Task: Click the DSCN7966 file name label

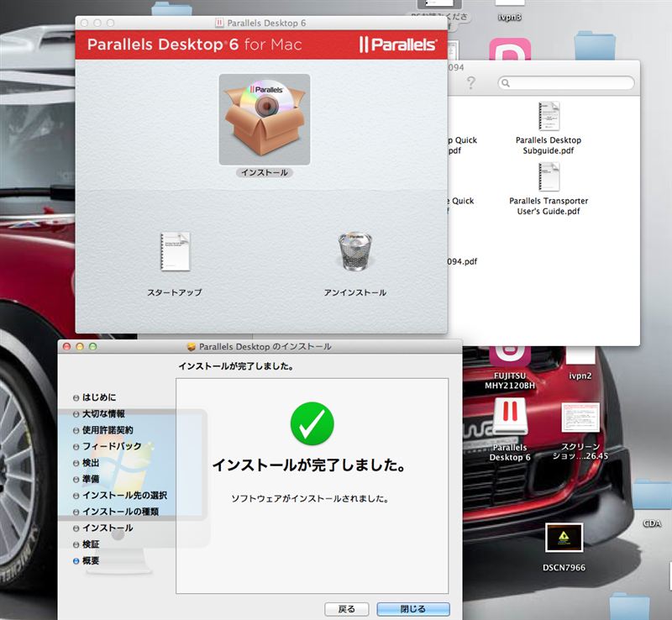Action: pos(564,568)
